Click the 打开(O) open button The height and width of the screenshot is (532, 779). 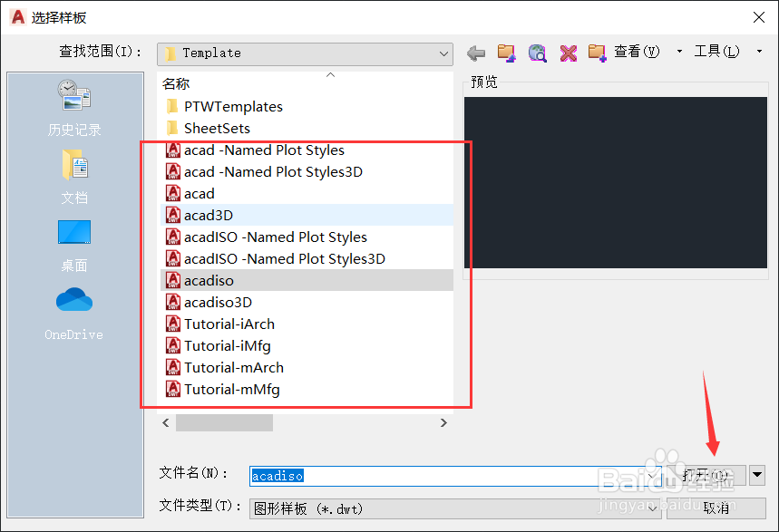coord(706,476)
